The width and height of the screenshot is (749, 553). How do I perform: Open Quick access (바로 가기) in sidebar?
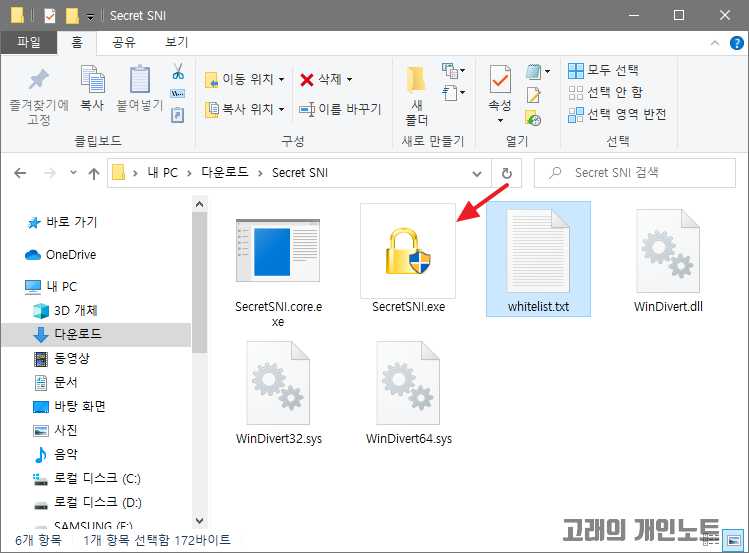(62, 222)
